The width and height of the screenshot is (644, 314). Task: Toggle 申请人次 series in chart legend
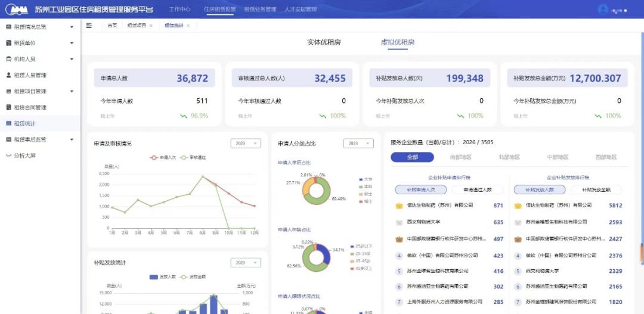[x=162, y=157]
